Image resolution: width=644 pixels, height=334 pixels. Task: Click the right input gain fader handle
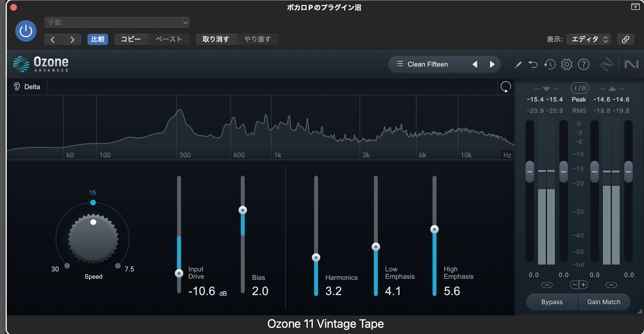click(x=563, y=172)
